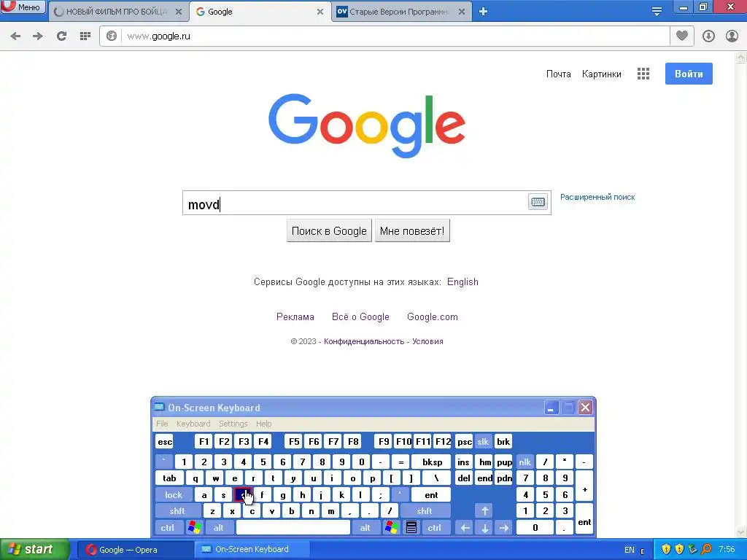The height and width of the screenshot is (560, 747).
Task: Click the Google search input field
Action: click(x=355, y=203)
